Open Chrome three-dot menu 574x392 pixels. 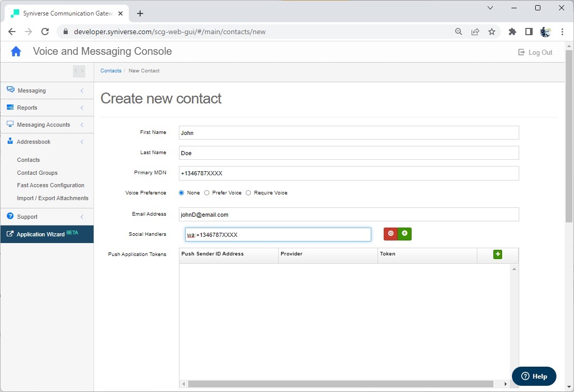tap(562, 32)
